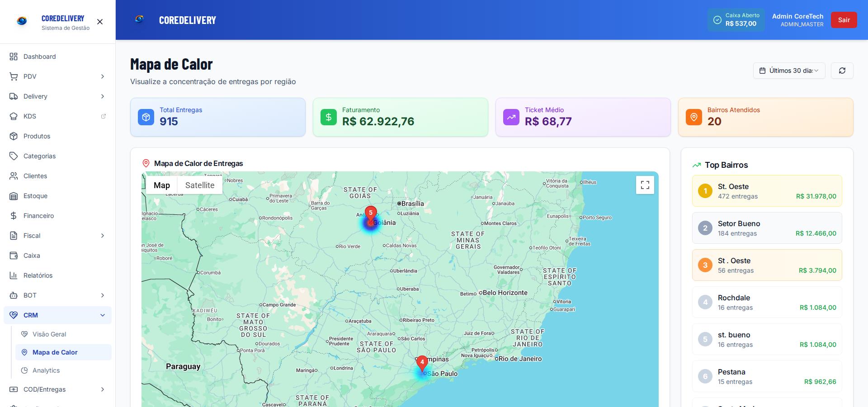The width and height of the screenshot is (868, 407).
Task: Toggle the map fullscreen view icon
Action: pos(645,185)
